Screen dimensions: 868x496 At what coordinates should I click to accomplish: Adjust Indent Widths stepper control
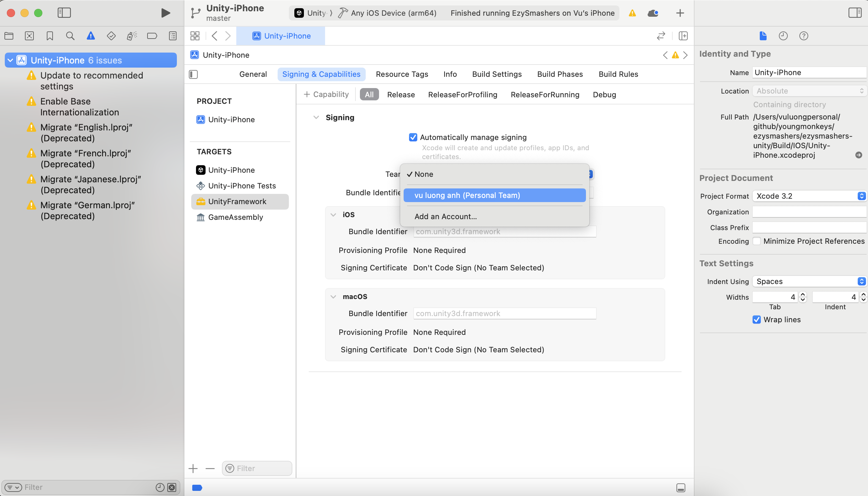863,297
